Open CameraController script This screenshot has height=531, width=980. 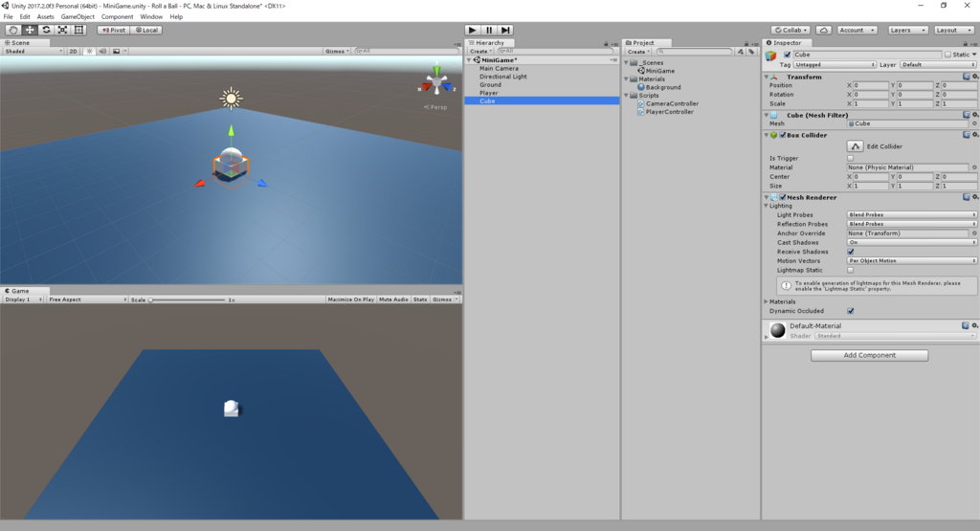coord(672,103)
